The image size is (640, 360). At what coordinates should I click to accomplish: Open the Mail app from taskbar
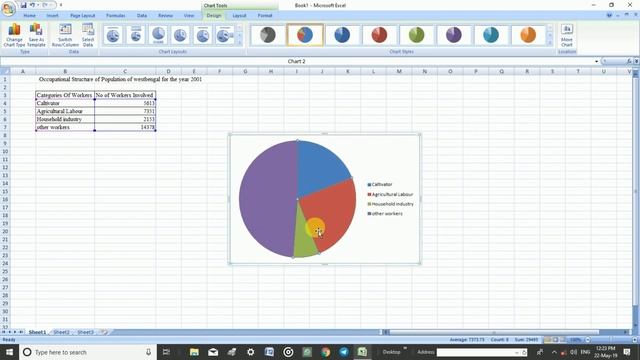point(213,352)
